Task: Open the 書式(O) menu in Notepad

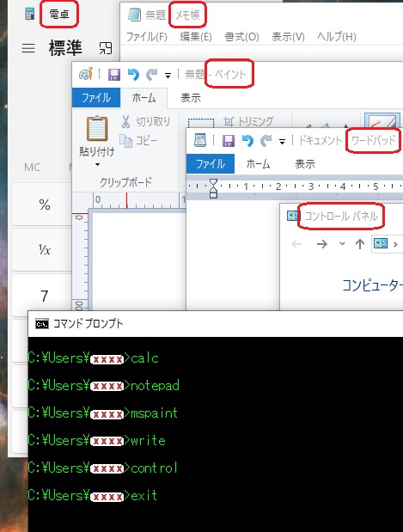Action: pyautogui.click(x=241, y=37)
